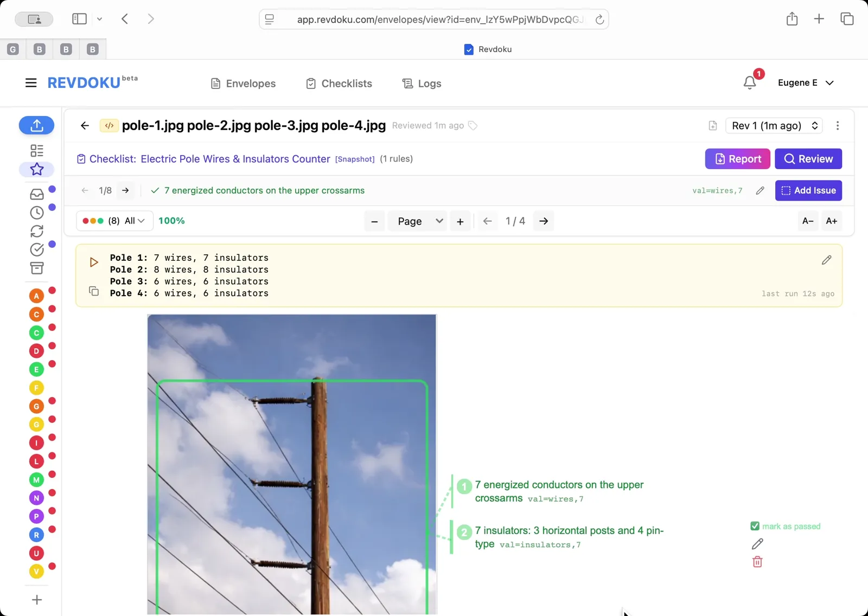The width and height of the screenshot is (868, 616).
Task: Select the blue upload icon in sidebar
Action: pyautogui.click(x=36, y=125)
